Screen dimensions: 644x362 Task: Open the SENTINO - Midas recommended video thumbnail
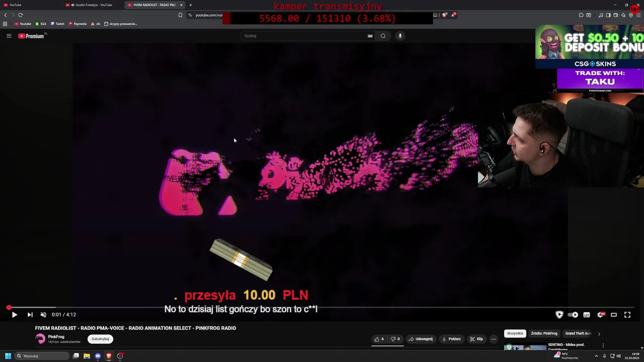525,347
